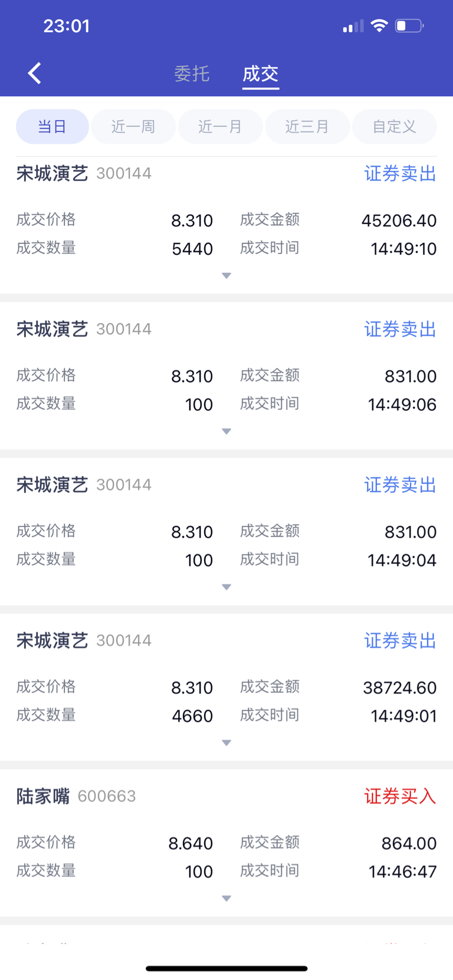Tap the home indicator bar
The width and height of the screenshot is (453, 980).
[x=226, y=968]
